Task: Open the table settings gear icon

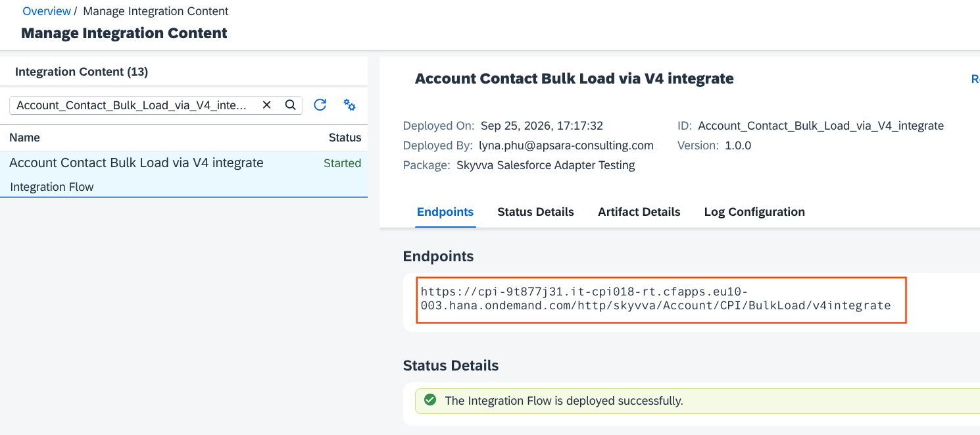Action: 350,105
